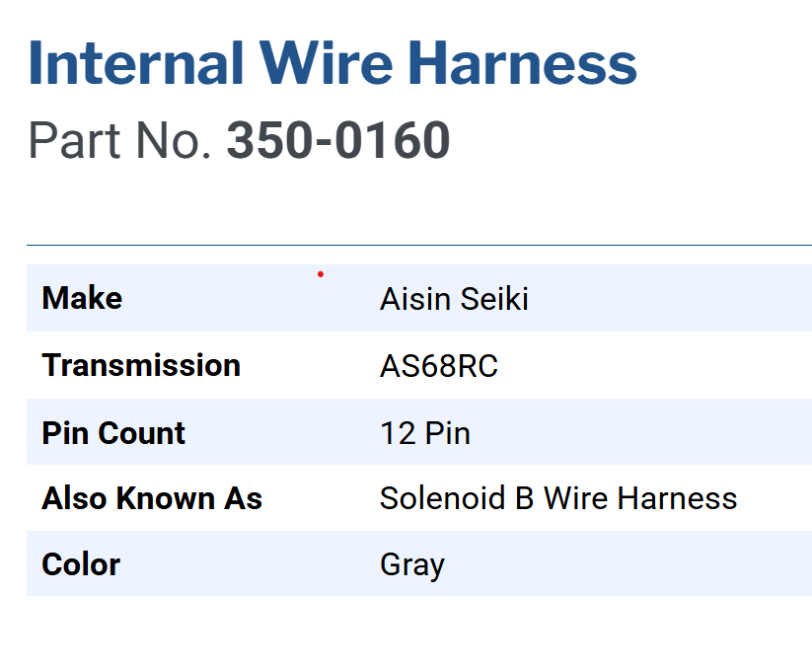
Task: Select the Solenoid B Wire Harness text
Action: pyautogui.click(x=558, y=498)
